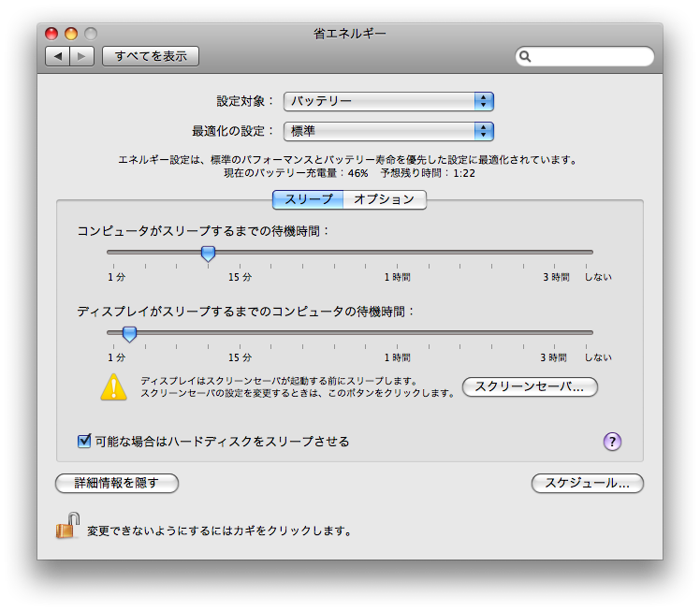Click the 省エネルギー window title
700x611 pixels.
[350, 34]
